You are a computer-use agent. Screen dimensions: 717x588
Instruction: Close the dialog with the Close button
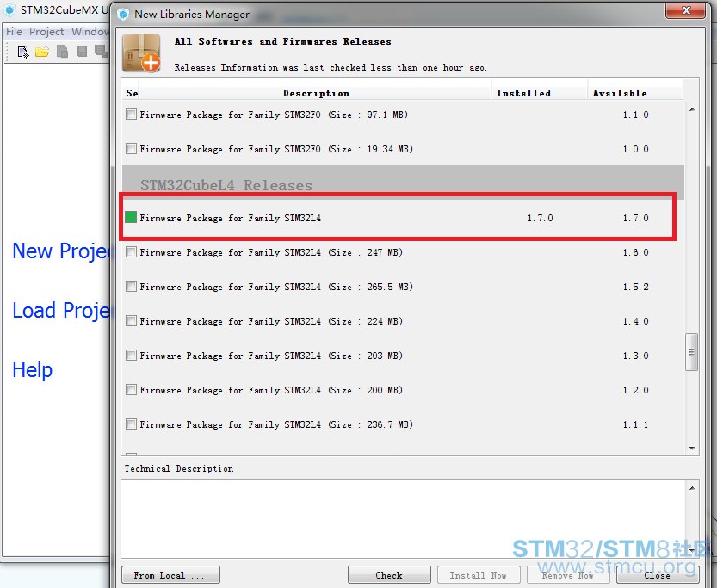[x=658, y=575]
